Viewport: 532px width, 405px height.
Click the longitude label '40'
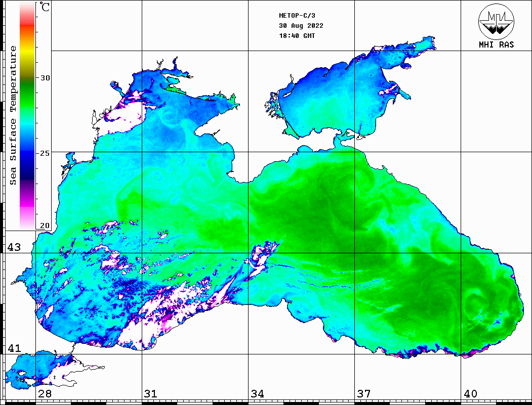tap(470, 394)
